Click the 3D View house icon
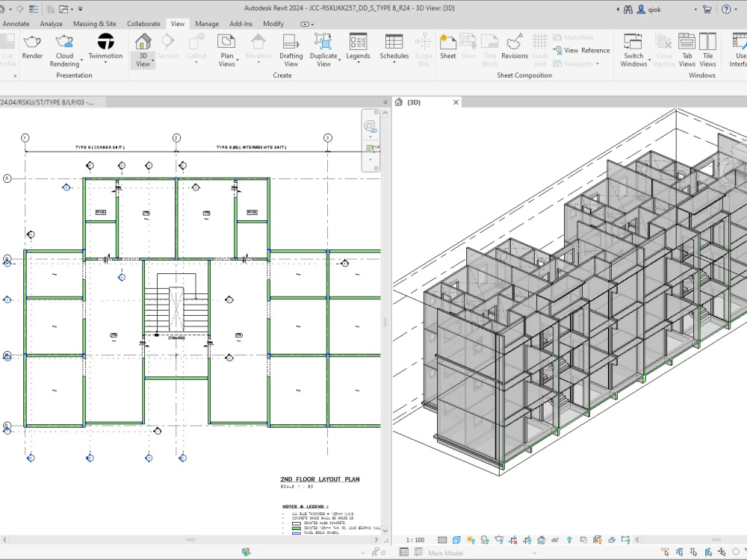This screenshot has height=560, width=747. pos(143,42)
